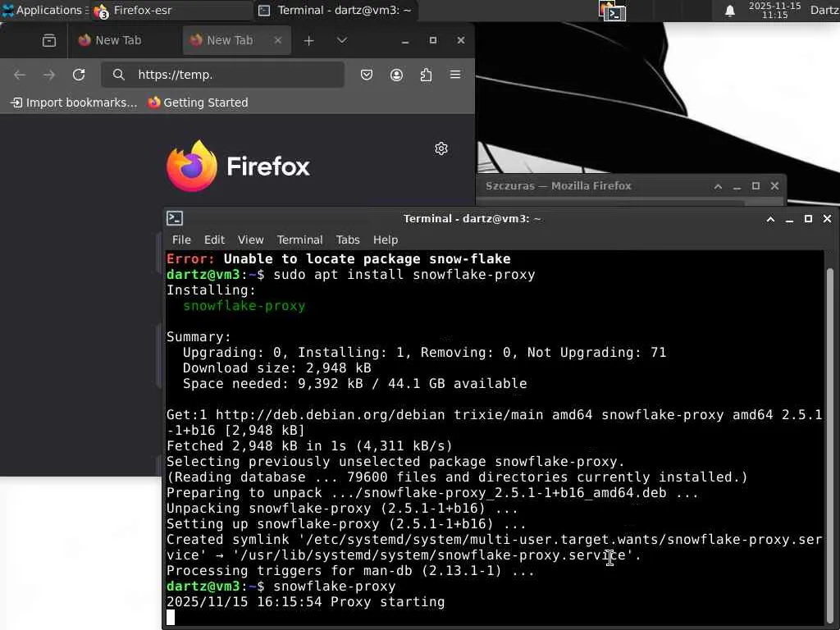Image resolution: width=840 pixels, height=630 pixels.
Task: Open the Terminal View menu
Action: [x=251, y=240]
